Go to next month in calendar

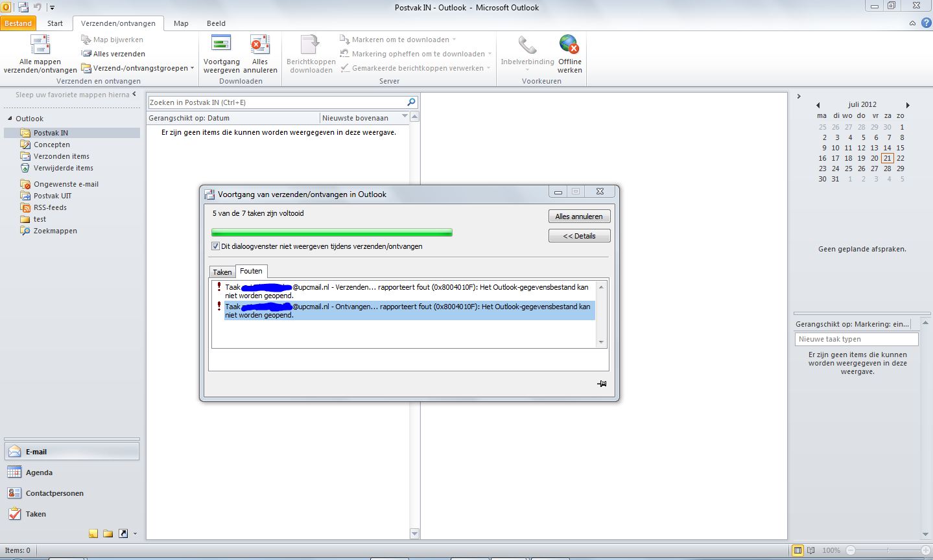click(x=908, y=105)
